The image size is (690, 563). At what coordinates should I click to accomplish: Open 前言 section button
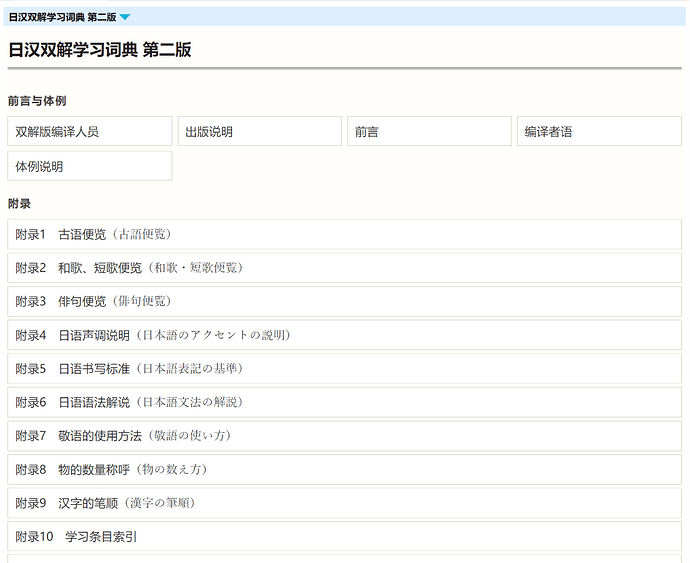point(429,131)
